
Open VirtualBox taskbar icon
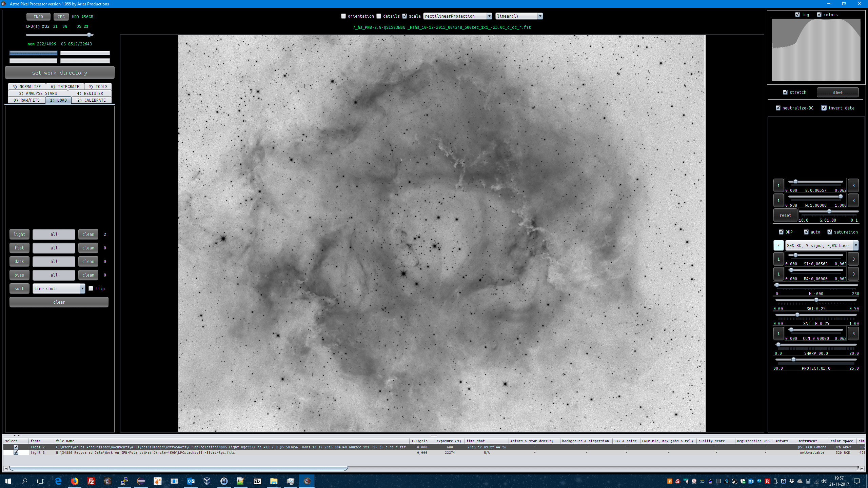[207, 481]
